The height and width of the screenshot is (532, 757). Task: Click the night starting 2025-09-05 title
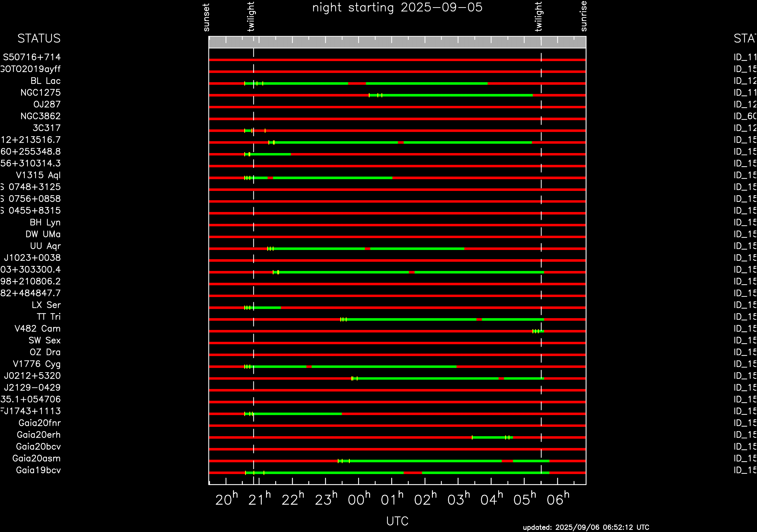397,7
